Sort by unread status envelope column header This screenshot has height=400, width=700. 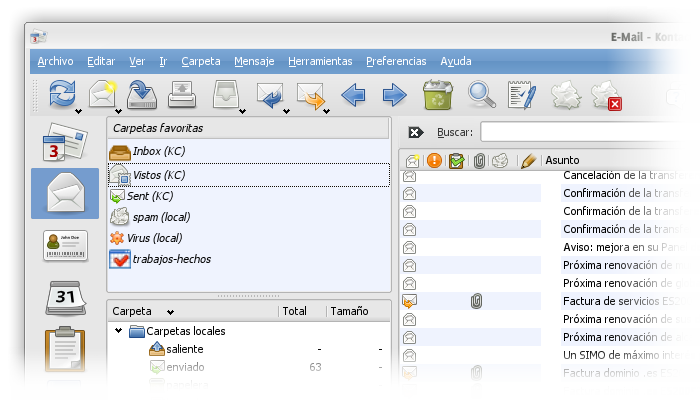(412, 160)
